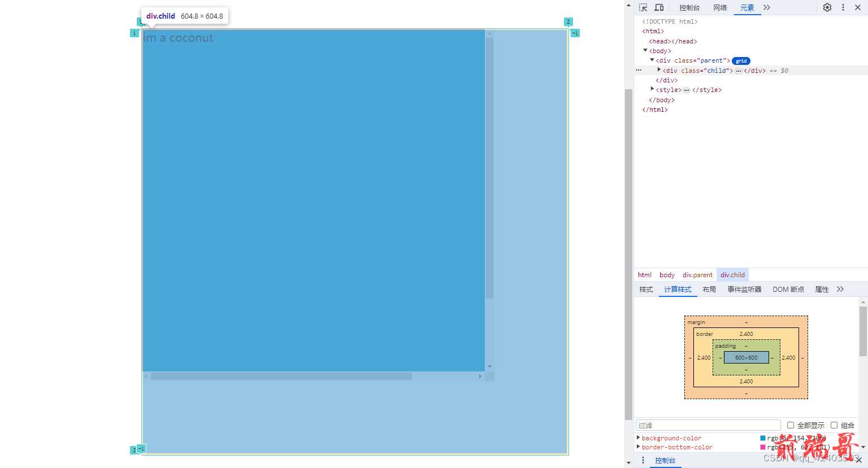Screen dimensions: 868x468
Task: Close the DevTools panel
Action: coord(858,7)
